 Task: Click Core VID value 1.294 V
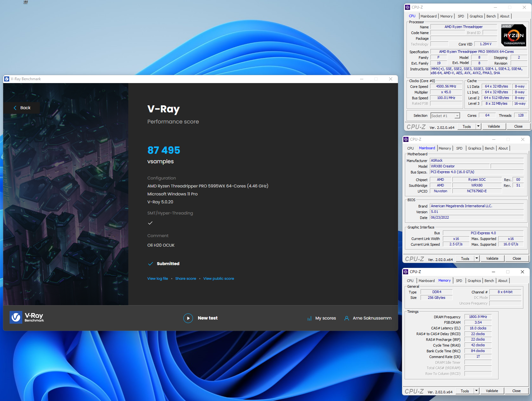click(486, 44)
